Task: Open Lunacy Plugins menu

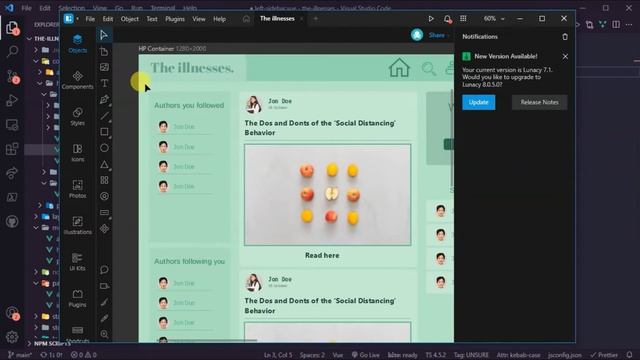Action: (175, 19)
